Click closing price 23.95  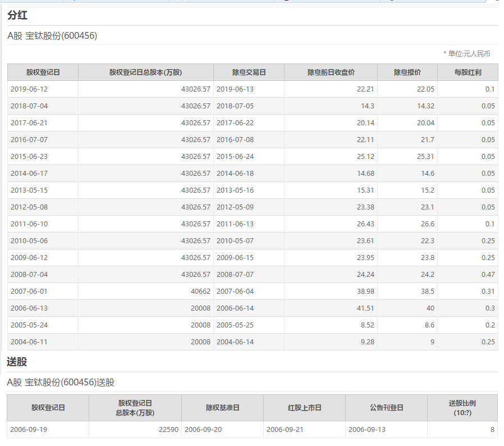[x=365, y=258]
